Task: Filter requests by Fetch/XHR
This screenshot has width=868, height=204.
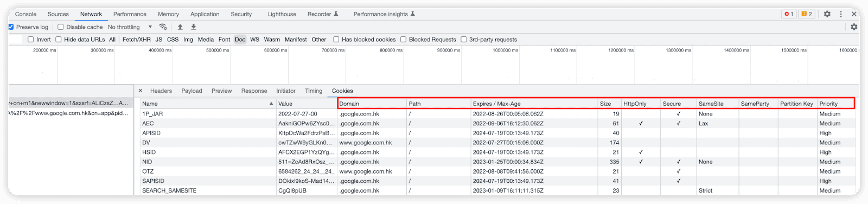Action: click(137, 39)
